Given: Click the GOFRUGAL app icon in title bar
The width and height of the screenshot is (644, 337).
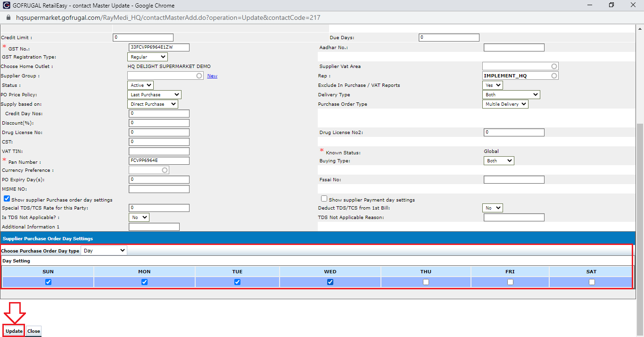Looking at the screenshot, I should 6,6.
